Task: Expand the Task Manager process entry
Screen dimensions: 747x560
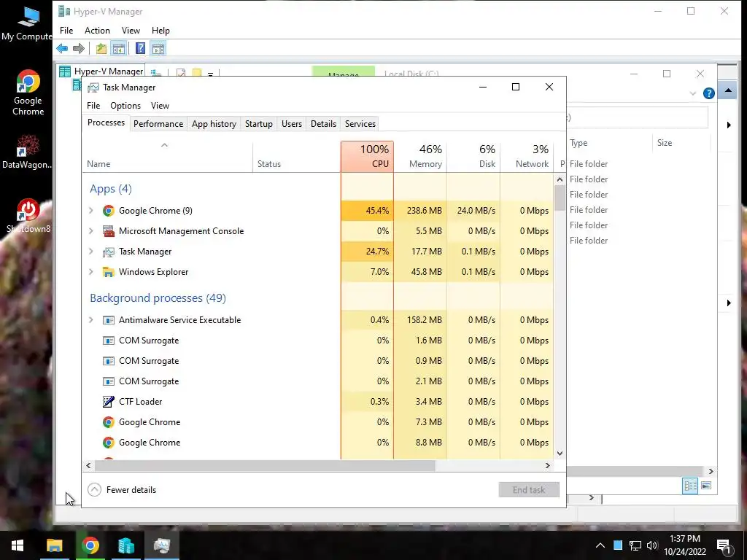Action: click(91, 251)
